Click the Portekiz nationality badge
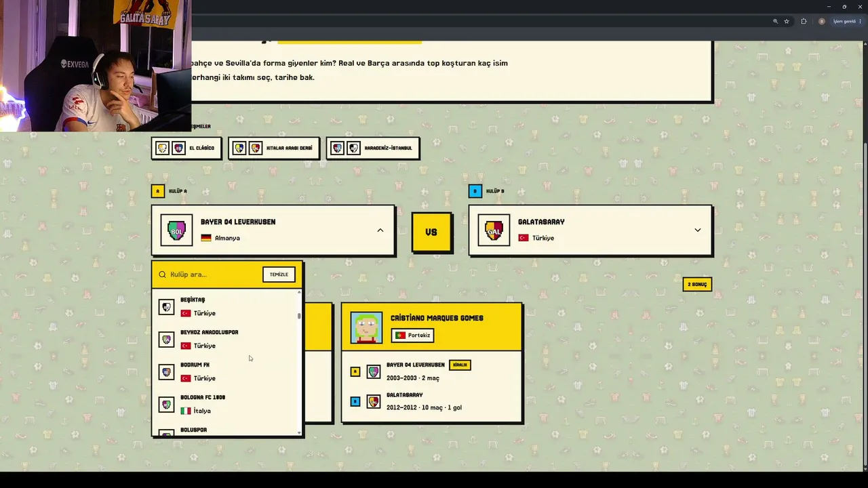868x488 pixels. tap(412, 335)
